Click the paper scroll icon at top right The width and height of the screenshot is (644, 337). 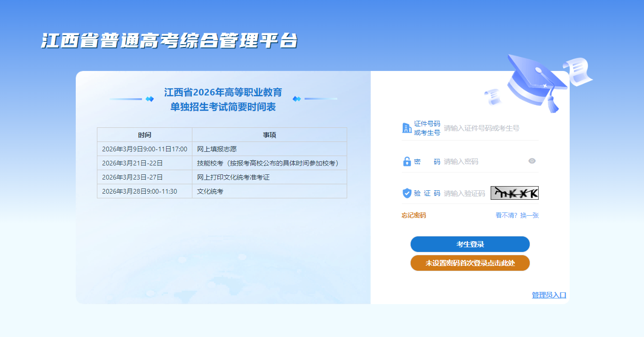pos(581,71)
